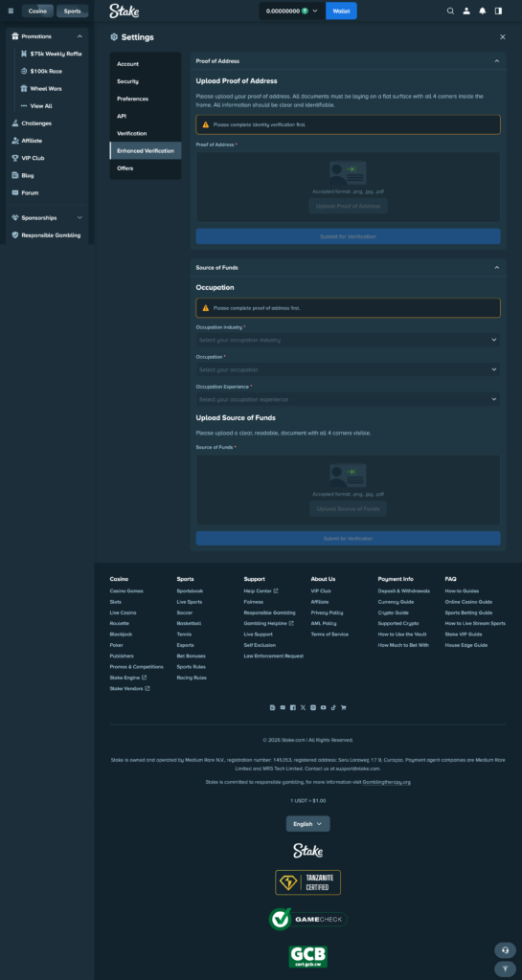Open the YouTube icon in footer
The width and height of the screenshot is (522, 980).
tap(323, 707)
